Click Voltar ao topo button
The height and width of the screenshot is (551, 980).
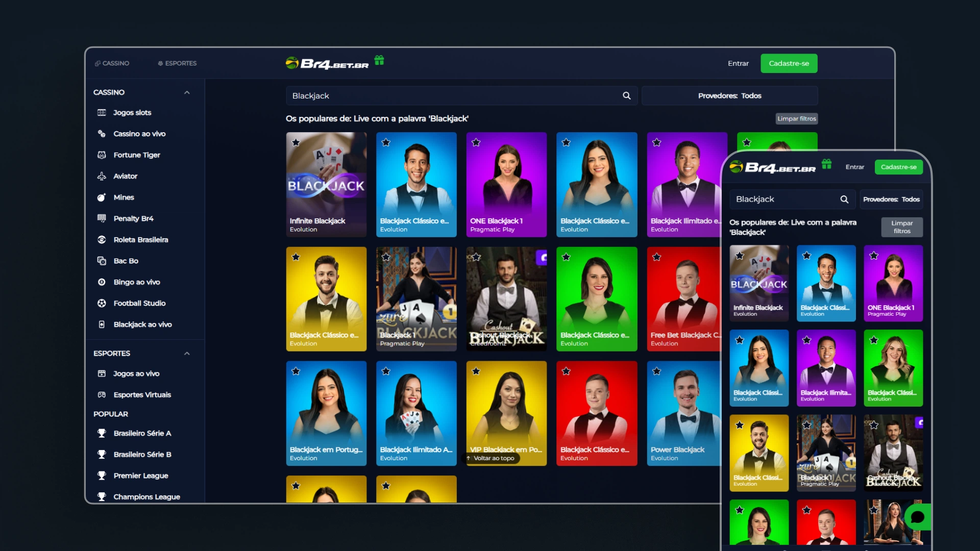(x=491, y=458)
